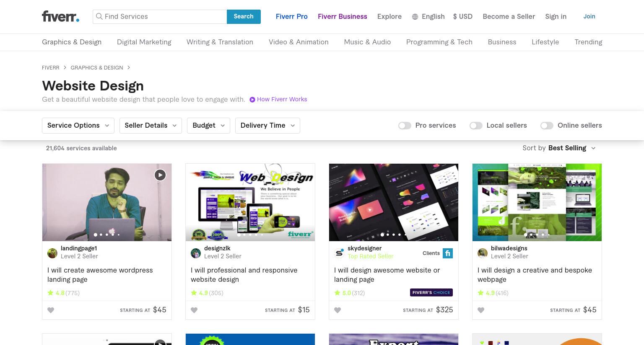This screenshot has height=345, width=644.
Task: Favorite the skydesigner gig with heart
Action: point(338,310)
